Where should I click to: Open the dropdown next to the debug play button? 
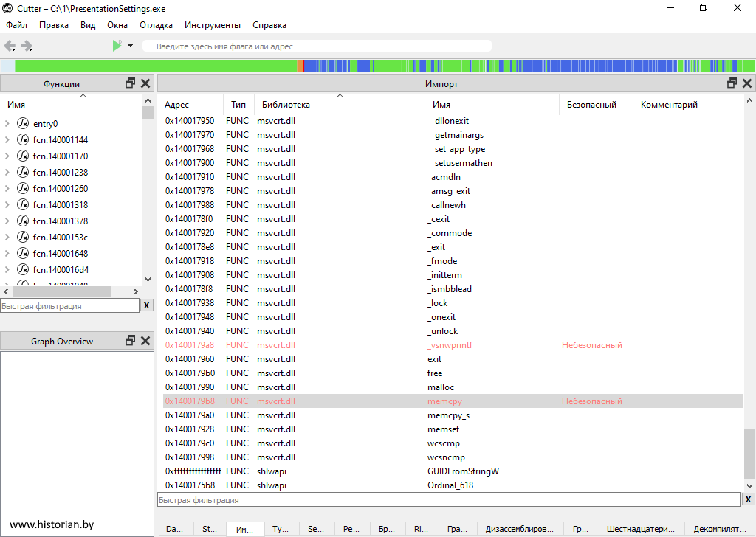click(x=131, y=46)
